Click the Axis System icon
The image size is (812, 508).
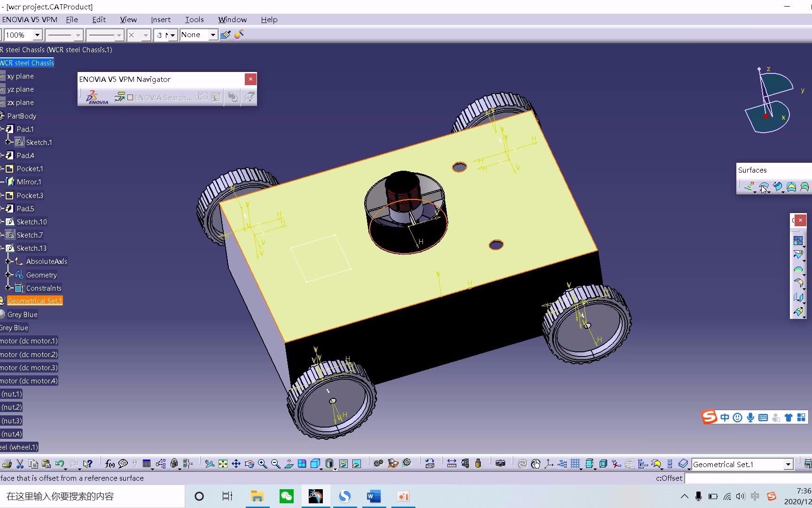pos(549,464)
